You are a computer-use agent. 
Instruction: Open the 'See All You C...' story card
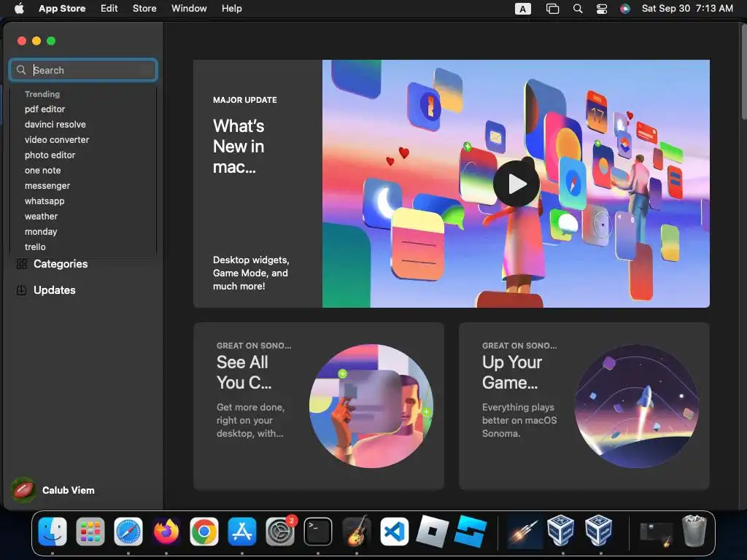click(x=319, y=405)
